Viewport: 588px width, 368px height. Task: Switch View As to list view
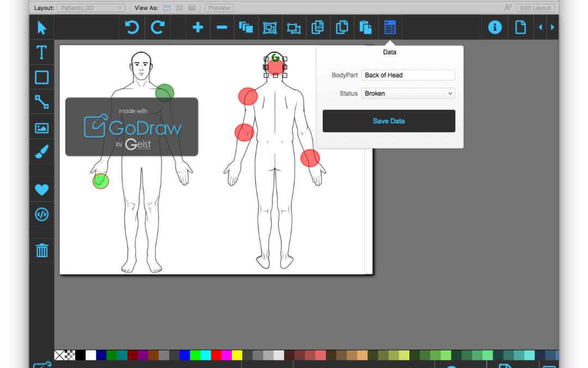[180, 8]
